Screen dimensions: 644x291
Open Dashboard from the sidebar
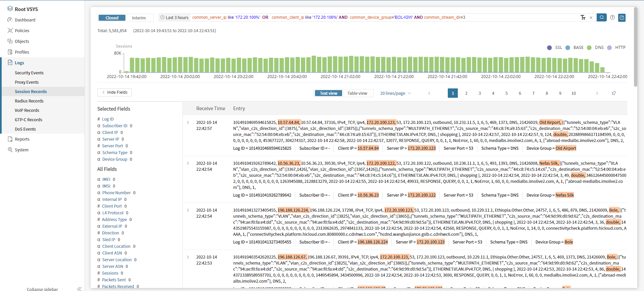[x=25, y=20]
